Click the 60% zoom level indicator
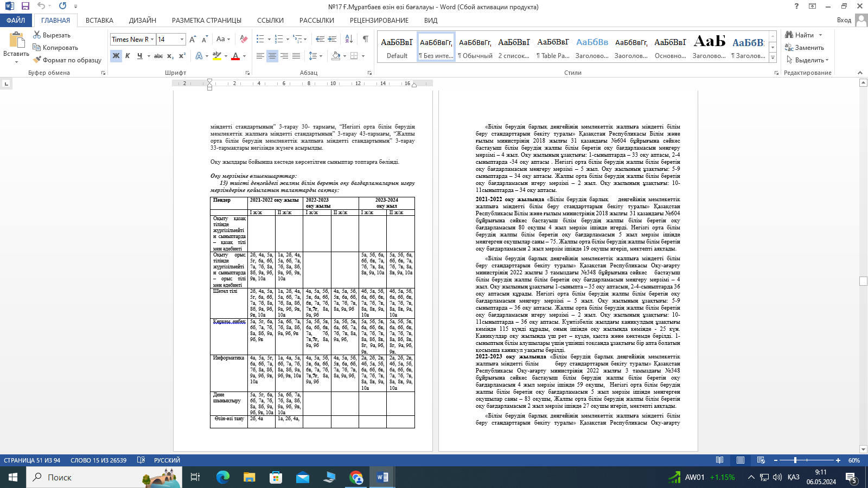868x488 pixels. click(x=854, y=460)
